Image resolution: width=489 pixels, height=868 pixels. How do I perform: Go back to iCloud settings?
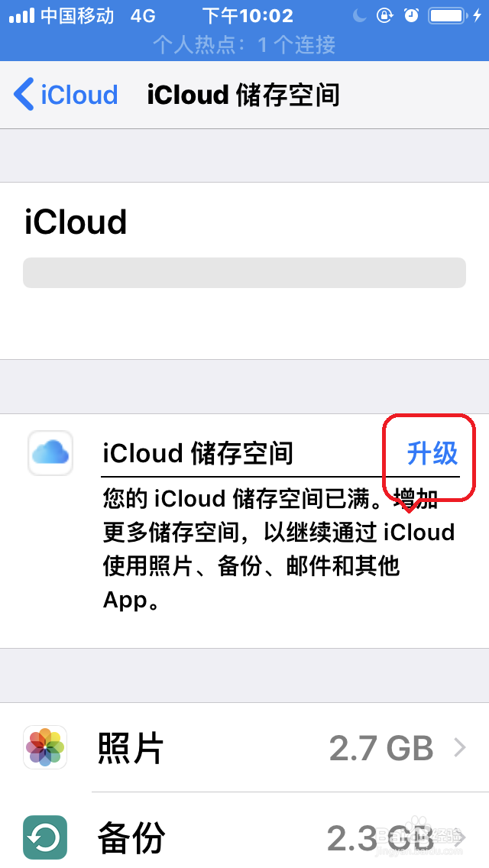click(66, 94)
